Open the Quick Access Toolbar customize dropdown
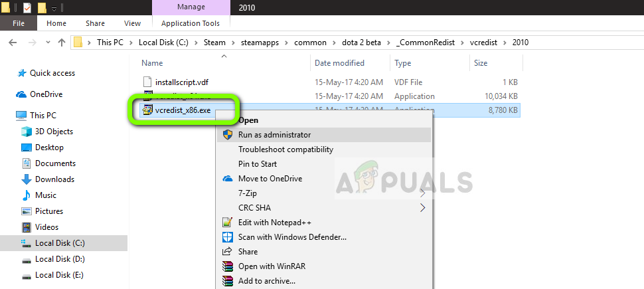The width and height of the screenshot is (644, 289). (x=54, y=9)
